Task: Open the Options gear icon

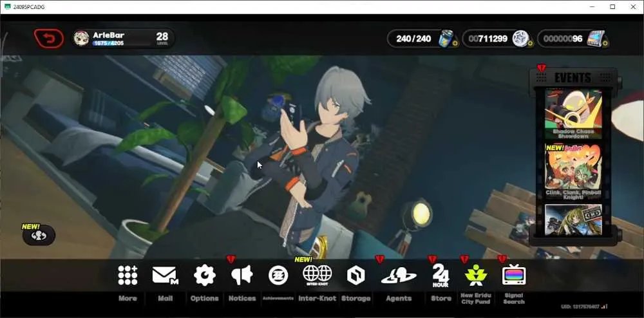Action: click(x=205, y=275)
